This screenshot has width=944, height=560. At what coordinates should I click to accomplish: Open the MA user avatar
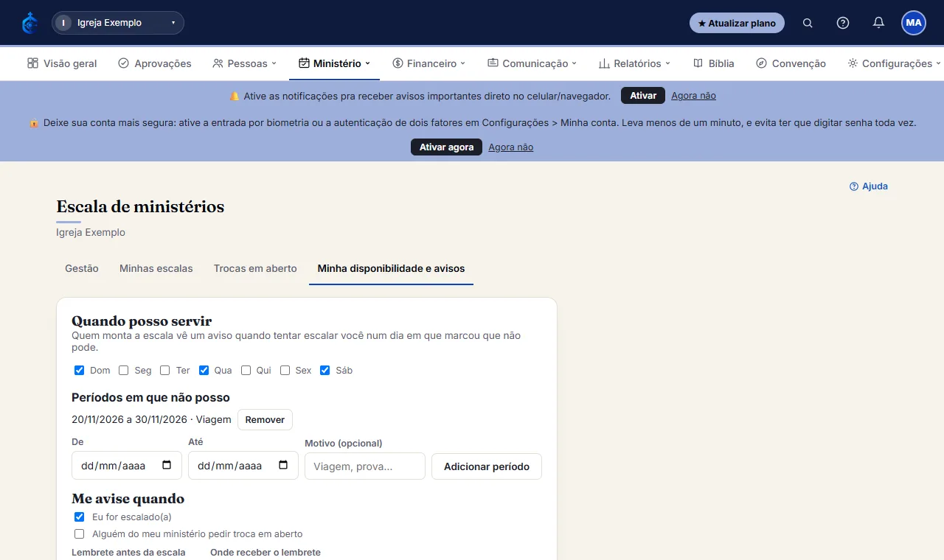(914, 23)
